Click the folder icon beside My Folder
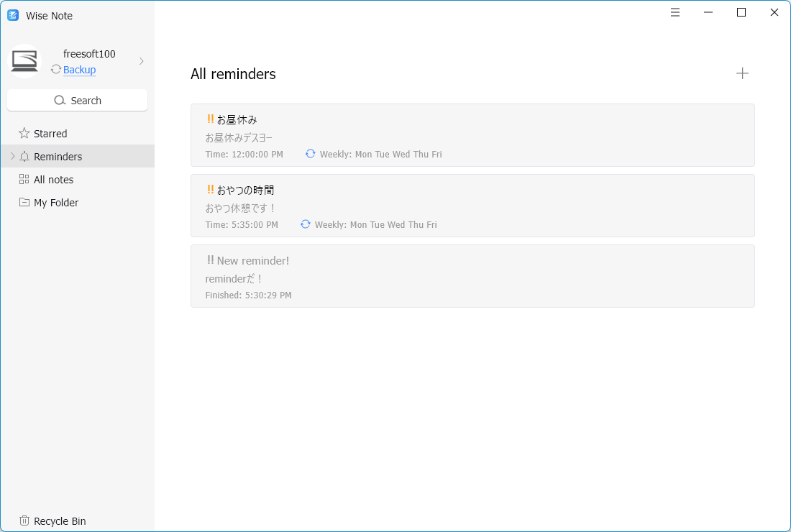The width and height of the screenshot is (791, 532). pos(24,203)
